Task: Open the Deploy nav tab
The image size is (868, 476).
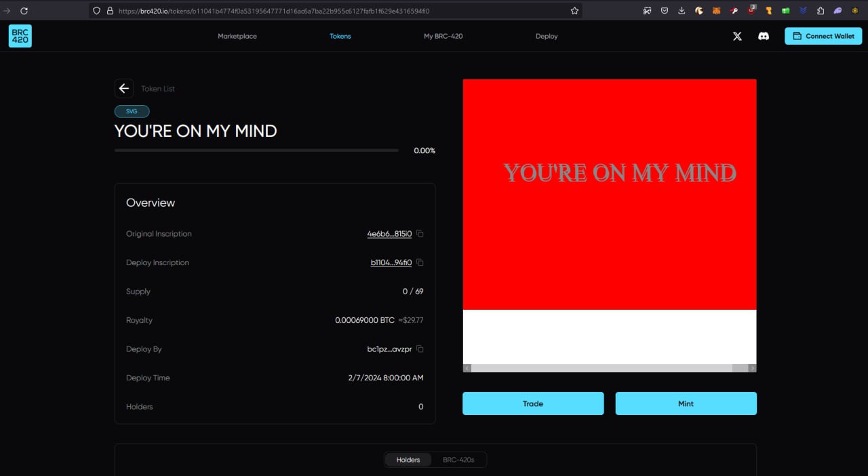Action: 547,36
